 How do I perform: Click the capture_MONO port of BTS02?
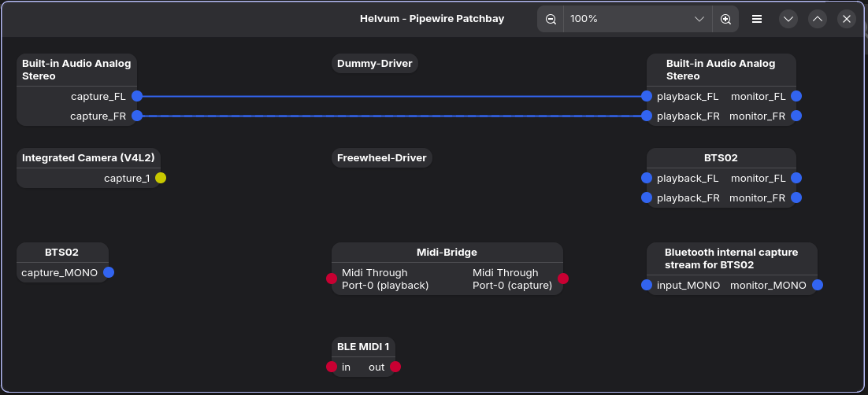pos(109,272)
